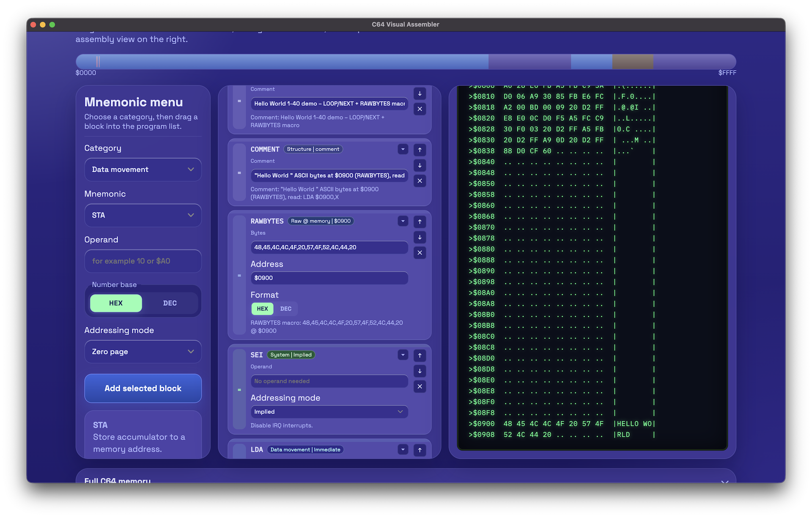
Task: Focus the Operand input field
Action: (143, 261)
